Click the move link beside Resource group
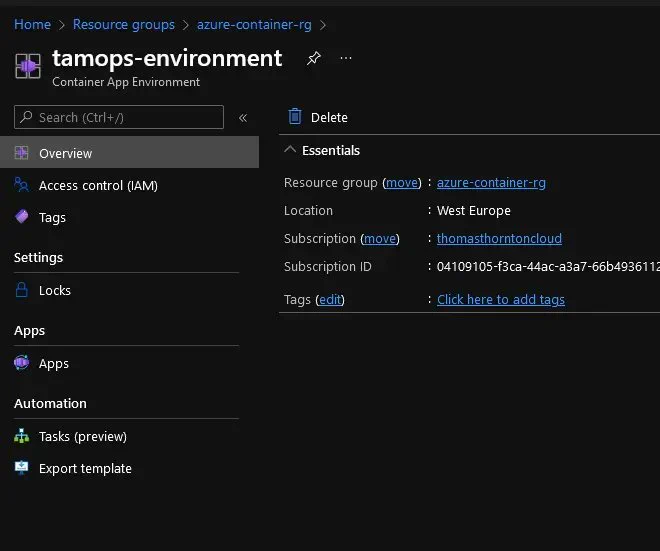Image resolution: width=660 pixels, height=551 pixels. pos(402,183)
